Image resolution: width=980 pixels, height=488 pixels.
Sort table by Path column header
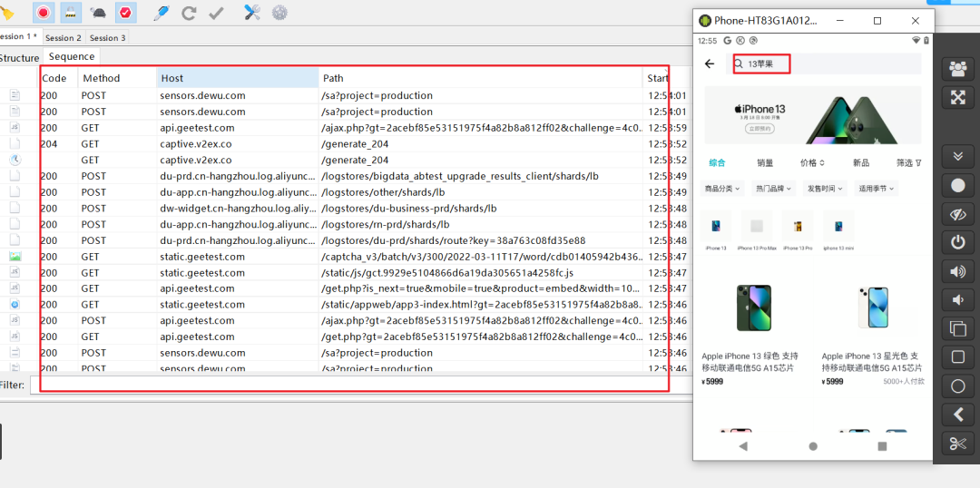click(480, 78)
